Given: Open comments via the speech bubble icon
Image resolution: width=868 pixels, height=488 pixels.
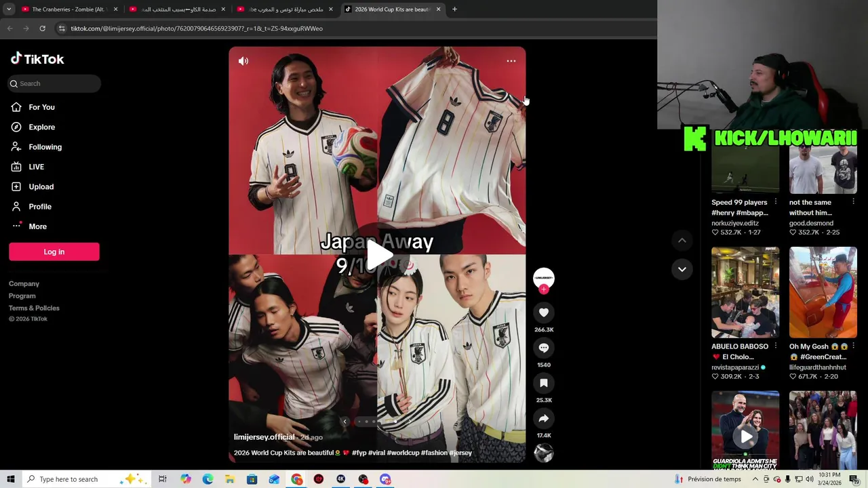Looking at the screenshot, I should click(x=544, y=348).
